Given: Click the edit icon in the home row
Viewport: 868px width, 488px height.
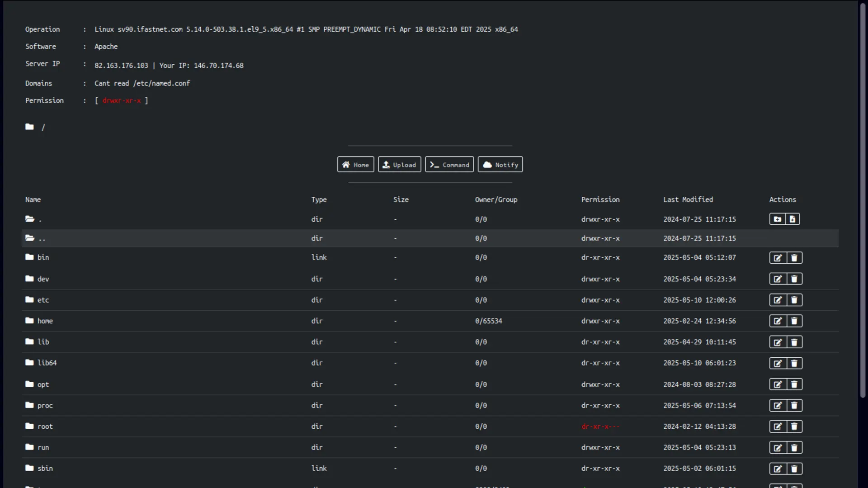Looking at the screenshot, I should tap(778, 321).
